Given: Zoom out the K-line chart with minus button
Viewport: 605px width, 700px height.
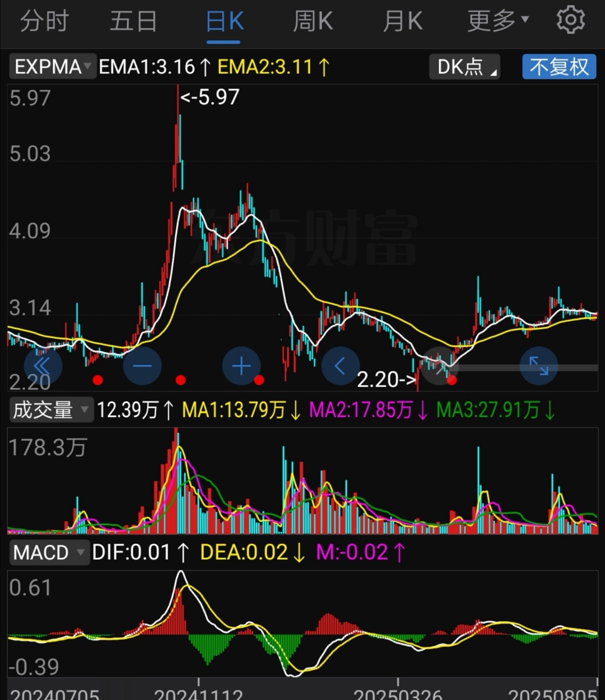Looking at the screenshot, I should tap(142, 367).
